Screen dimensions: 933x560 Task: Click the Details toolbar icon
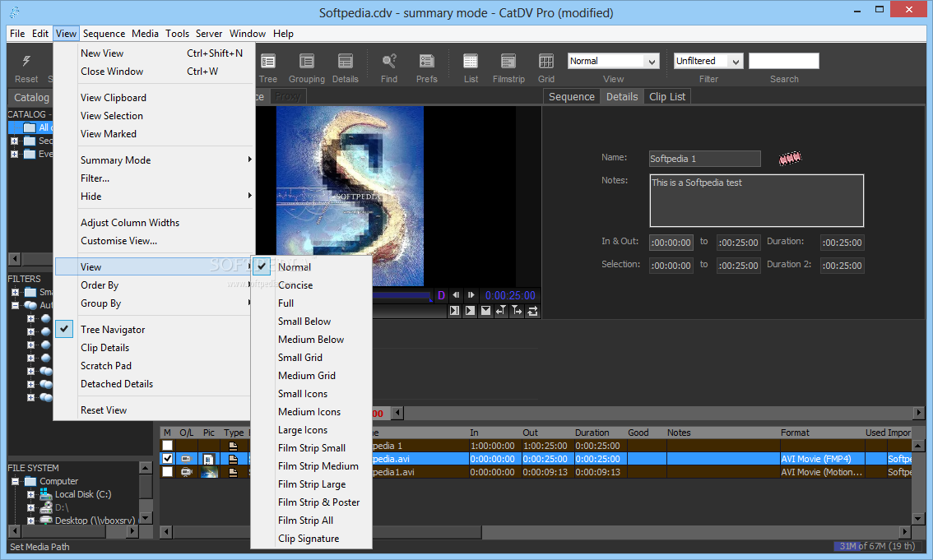tap(345, 61)
